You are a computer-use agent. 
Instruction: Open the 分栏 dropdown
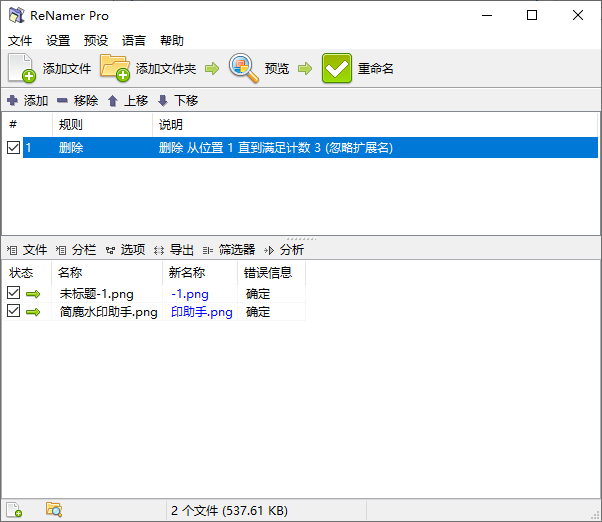[x=76, y=250]
